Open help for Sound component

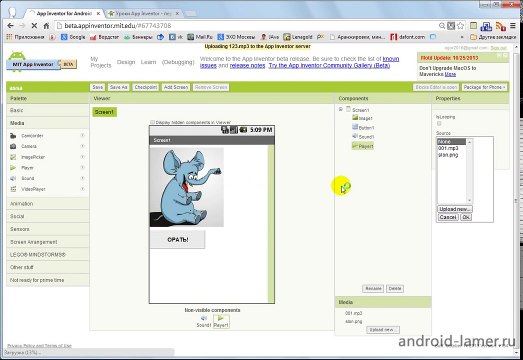82,178
